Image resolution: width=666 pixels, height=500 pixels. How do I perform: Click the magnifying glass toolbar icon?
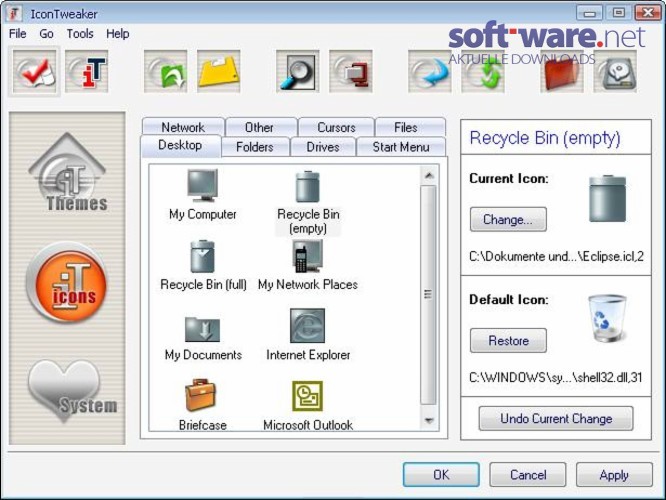(298, 71)
